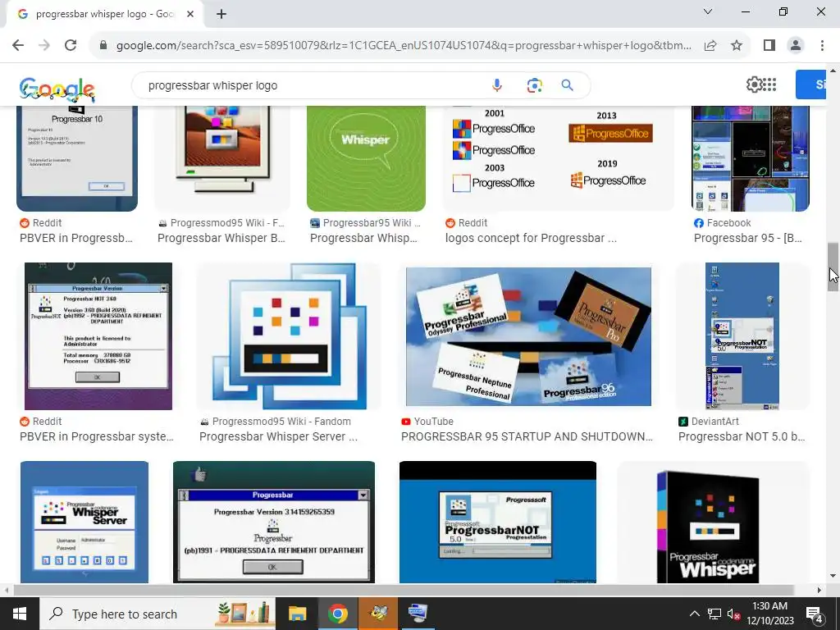Screen dimensions: 840x630
Task: Follow "logos concept for Progressbar ..." link
Action: (x=531, y=238)
